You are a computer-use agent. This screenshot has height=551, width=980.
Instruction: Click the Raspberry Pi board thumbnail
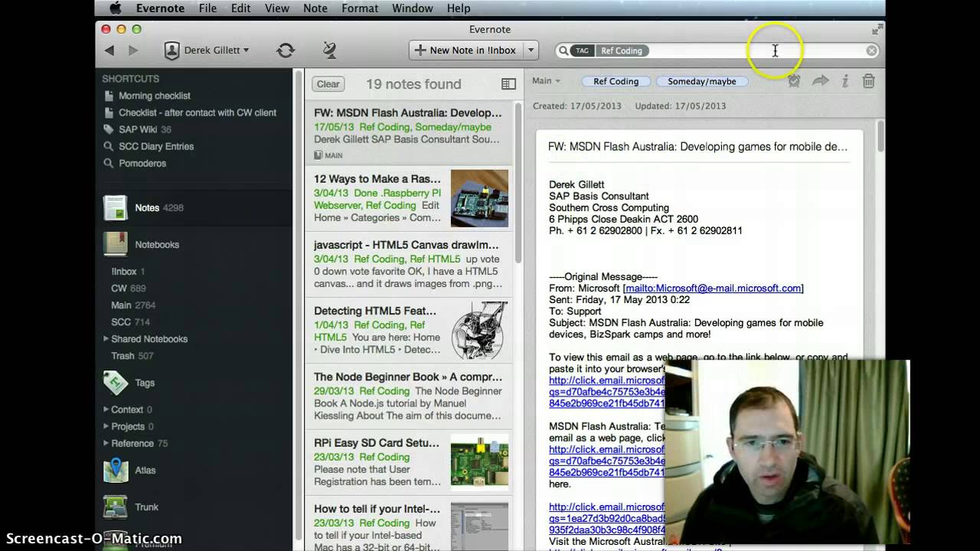pyautogui.click(x=479, y=199)
